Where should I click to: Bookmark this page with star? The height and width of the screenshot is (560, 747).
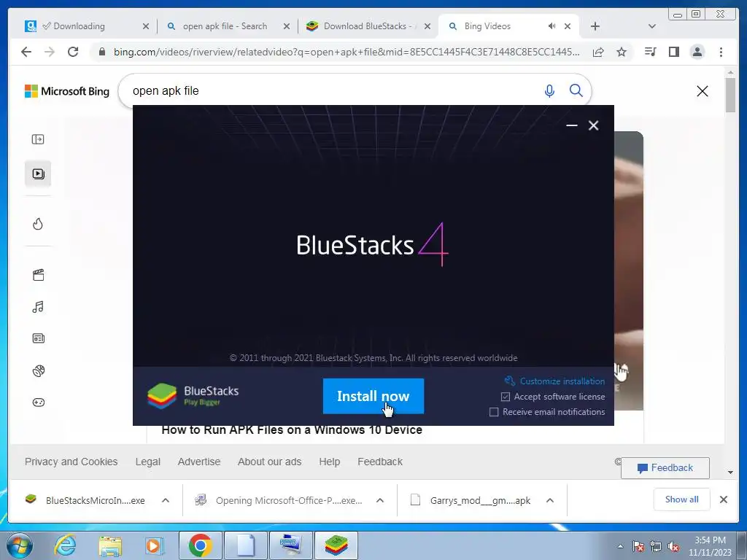point(622,52)
